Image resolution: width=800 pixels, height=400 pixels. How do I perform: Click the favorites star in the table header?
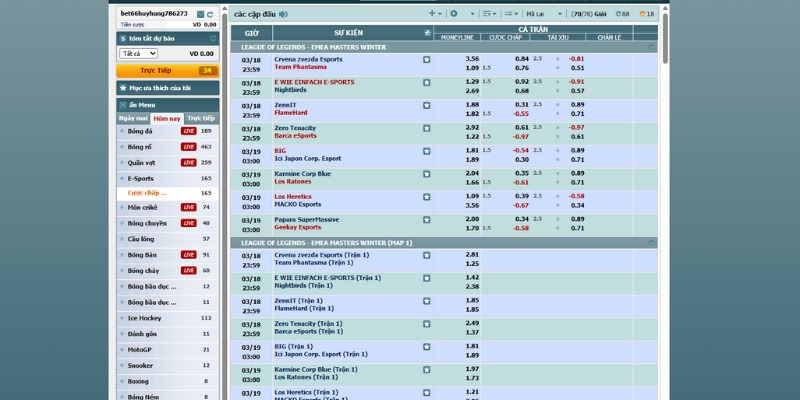[x=427, y=33]
